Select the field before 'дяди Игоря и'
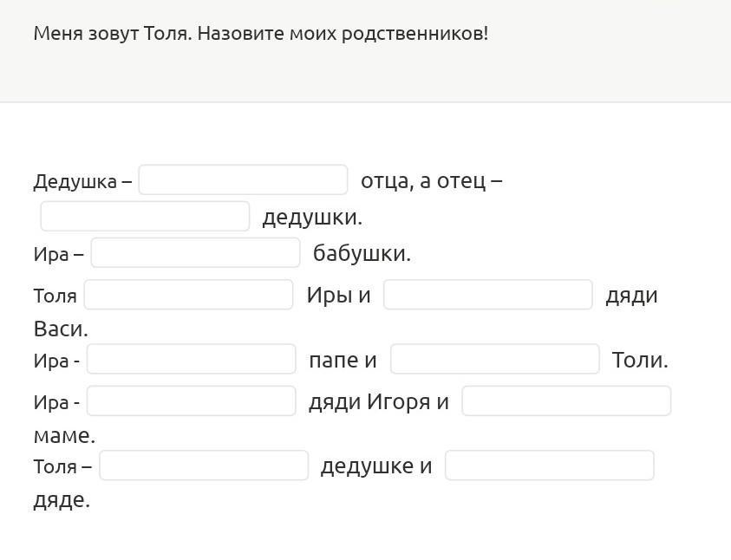This screenshot has height=560, width=731. point(191,401)
